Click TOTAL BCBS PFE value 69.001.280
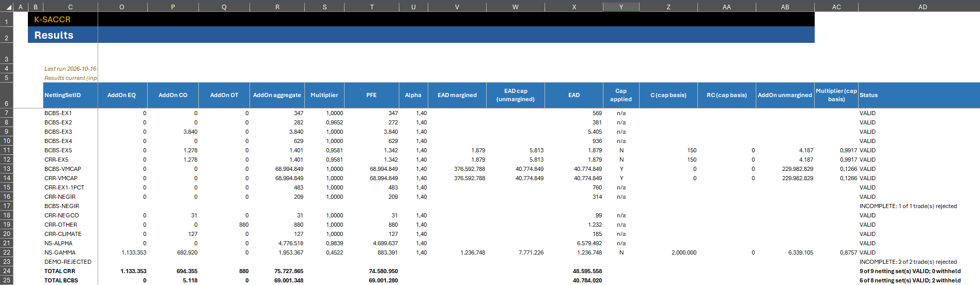Image resolution: width=980 pixels, height=285 pixels. 371,280
